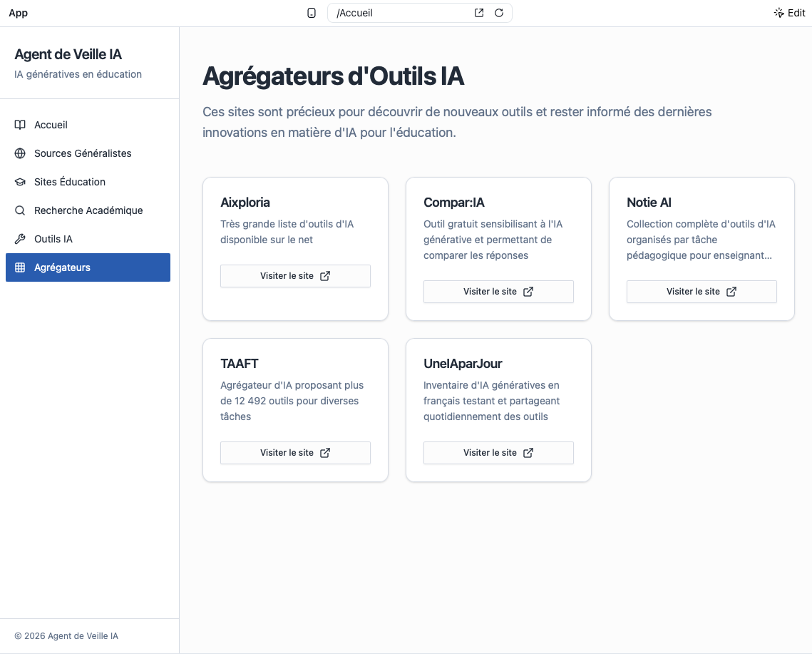Click the globe icon for Sources Généralistes

20,153
